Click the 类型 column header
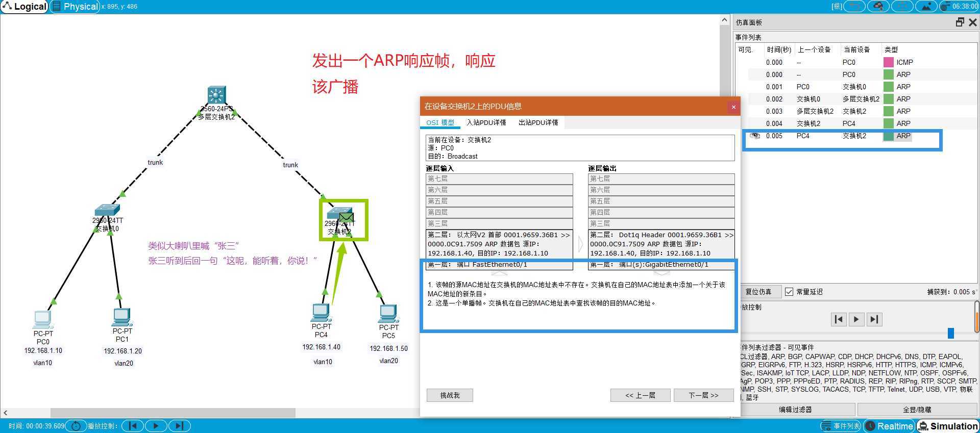 [891, 49]
